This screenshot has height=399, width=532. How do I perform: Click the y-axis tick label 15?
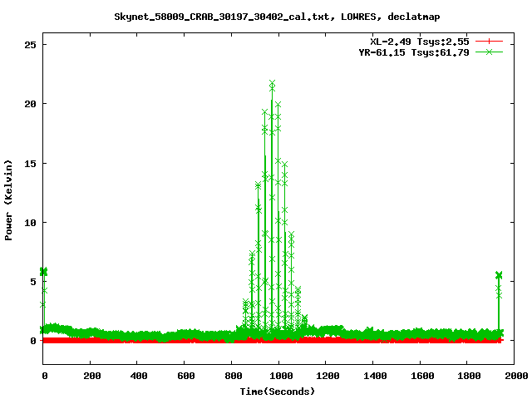pyautogui.click(x=30, y=163)
